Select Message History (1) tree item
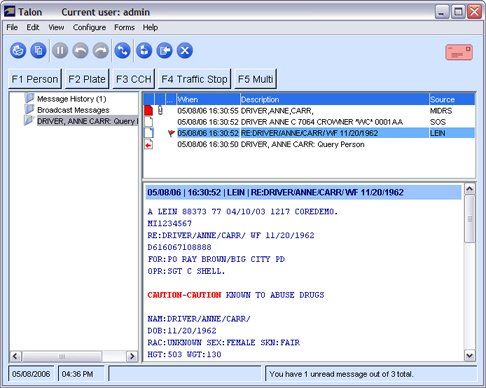 click(x=72, y=99)
